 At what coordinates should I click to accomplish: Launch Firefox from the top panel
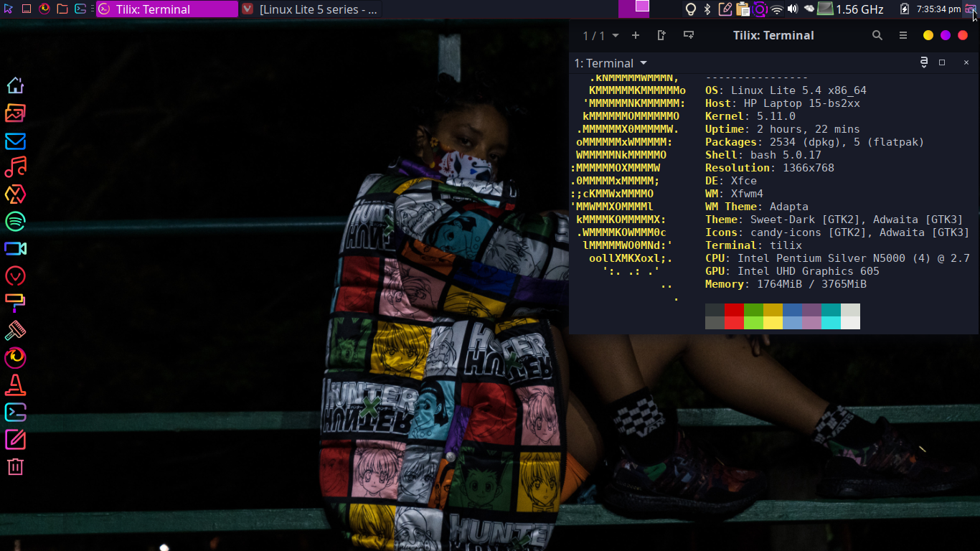coord(44,9)
